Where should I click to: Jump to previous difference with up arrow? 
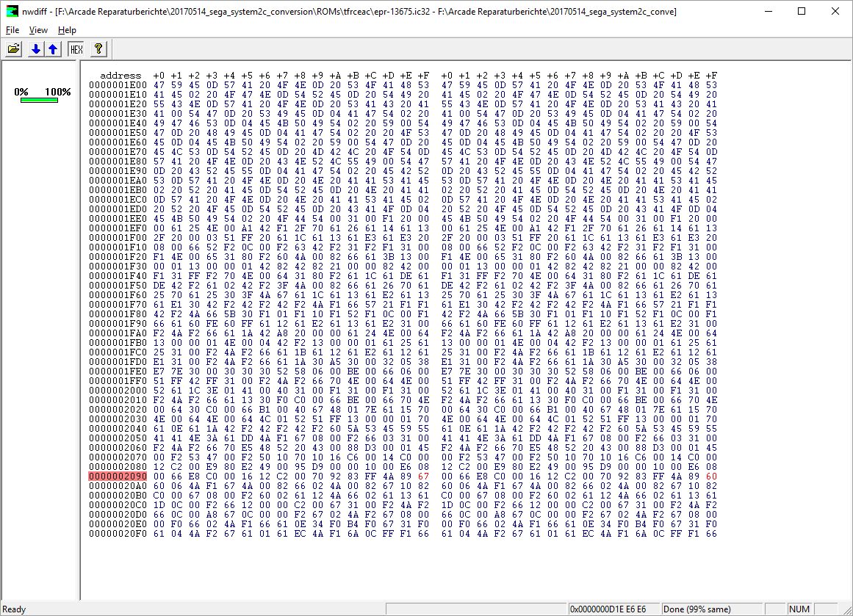point(52,49)
